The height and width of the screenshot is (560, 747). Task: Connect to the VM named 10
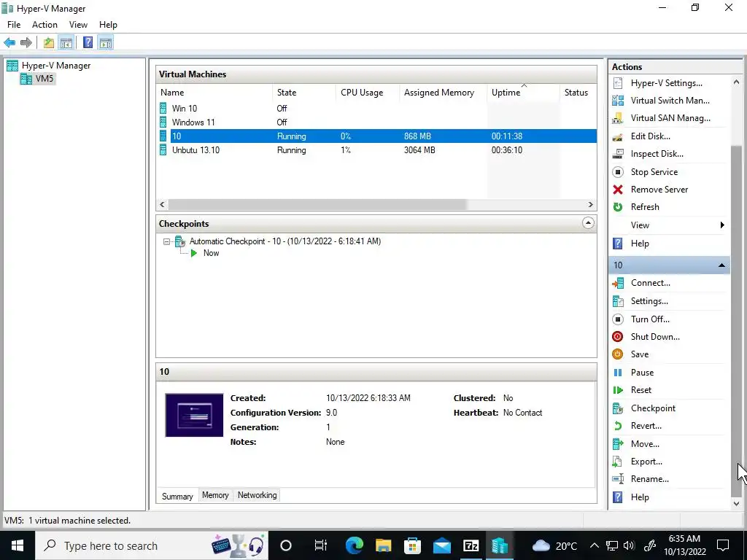[650, 283]
